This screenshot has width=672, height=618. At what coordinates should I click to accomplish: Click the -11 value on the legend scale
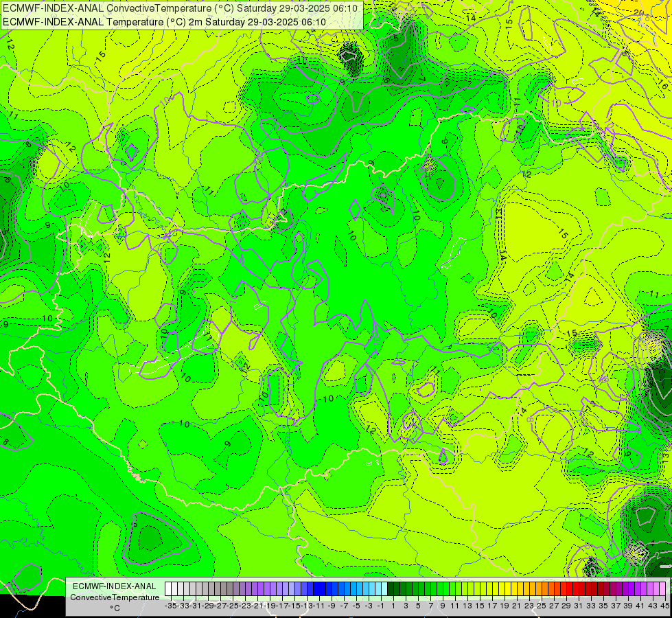pyautogui.click(x=319, y=606)
